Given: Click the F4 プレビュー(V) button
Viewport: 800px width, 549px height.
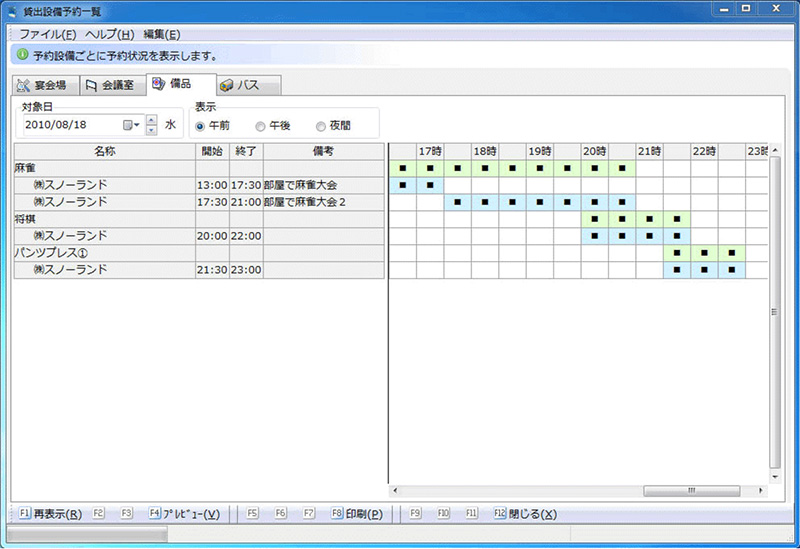Looking at the screenshot, I should point(184,514).
